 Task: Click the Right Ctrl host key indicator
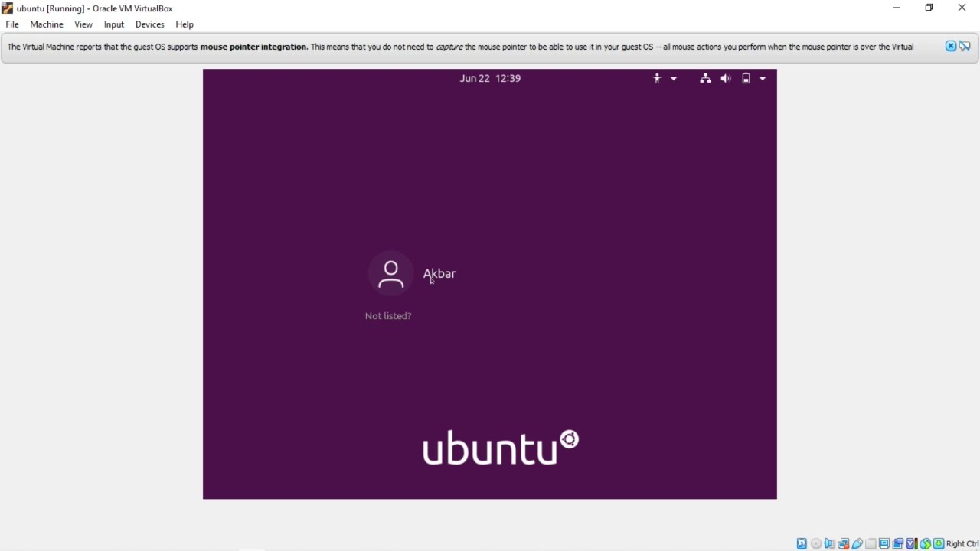tap(962, 543)
